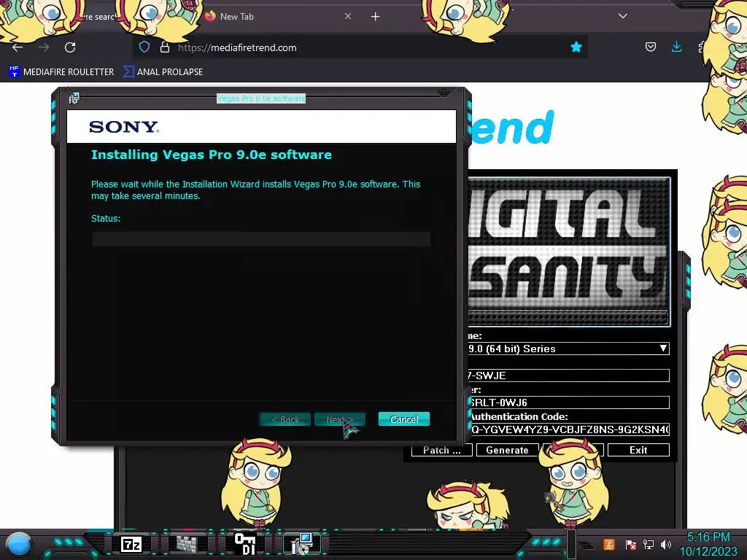Image resolution: width=747 pixels, height=560 pixels.
Task: Expand the 9.0 (64 bit) Series dropdown
Action: [663, 348]
